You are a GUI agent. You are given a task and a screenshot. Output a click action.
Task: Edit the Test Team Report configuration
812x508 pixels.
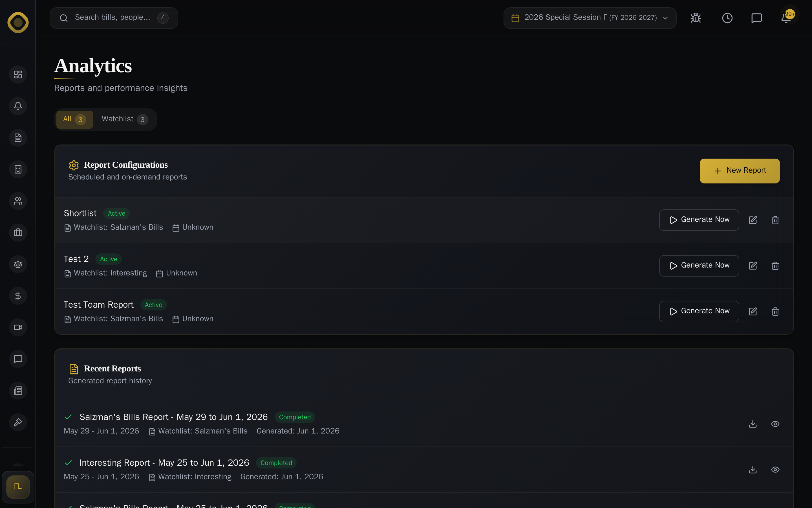tap(753, 312)
